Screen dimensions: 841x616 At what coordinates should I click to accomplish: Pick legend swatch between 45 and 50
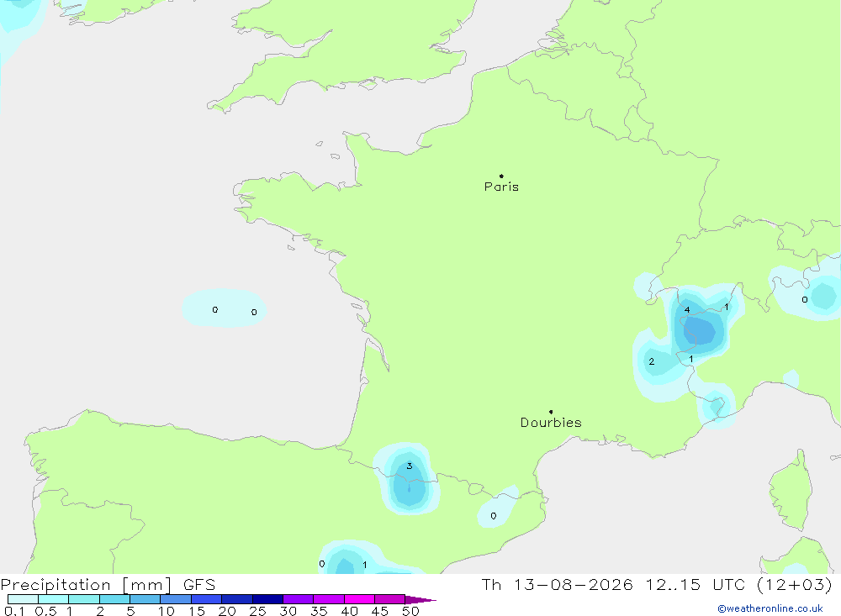point(390,599)
